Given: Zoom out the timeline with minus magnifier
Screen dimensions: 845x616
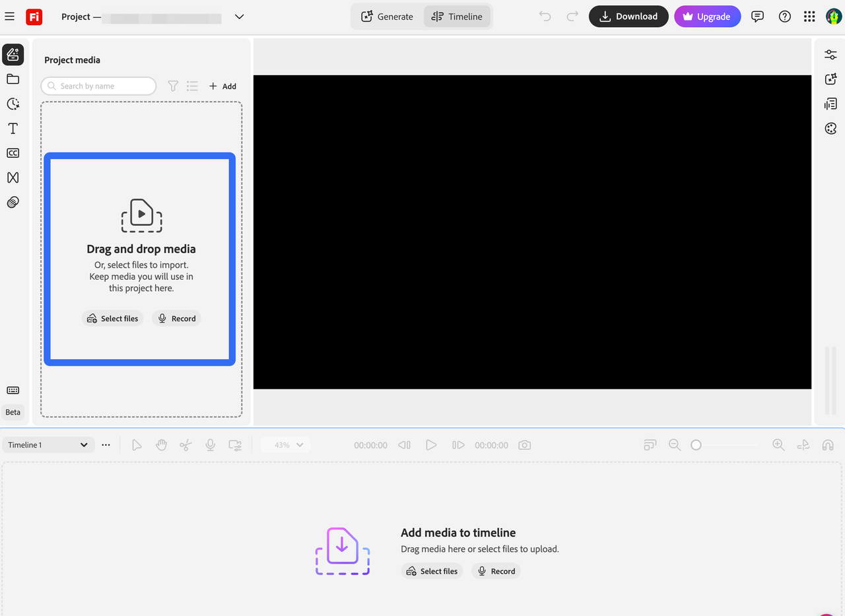Looking at the screenshot, I should point(675,445).
